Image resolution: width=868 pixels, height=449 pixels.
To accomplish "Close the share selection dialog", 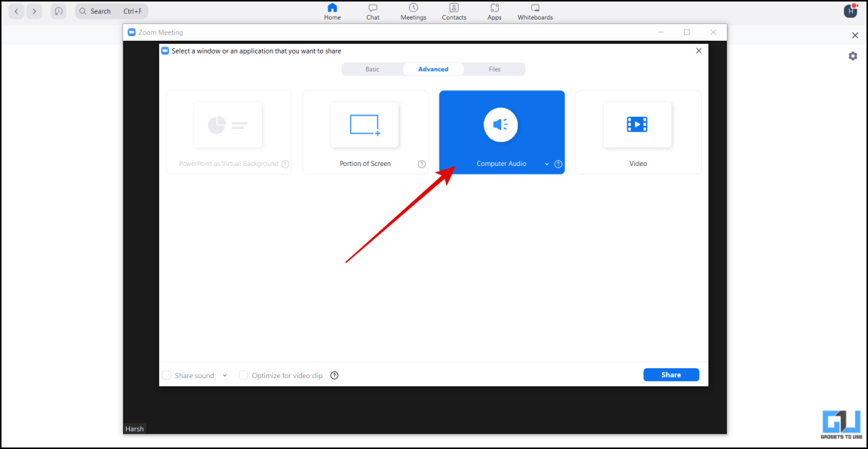I will [x=699, y=51].
